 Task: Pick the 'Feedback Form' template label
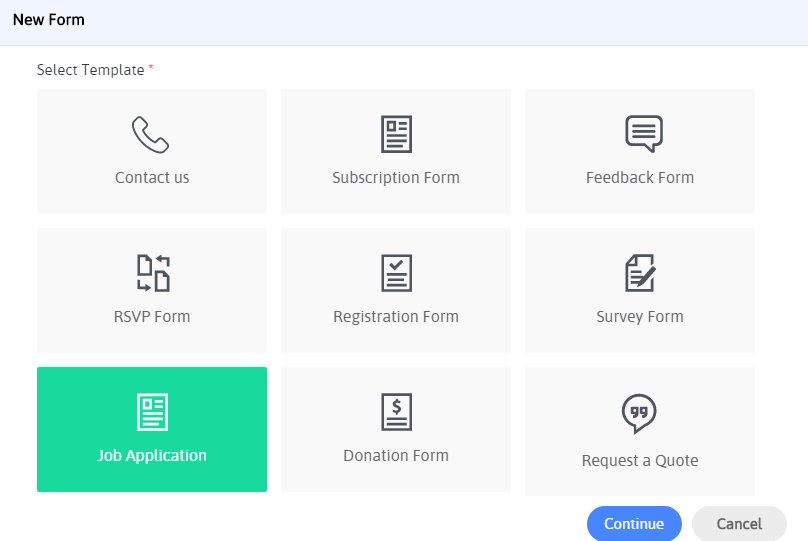(640, 178)
